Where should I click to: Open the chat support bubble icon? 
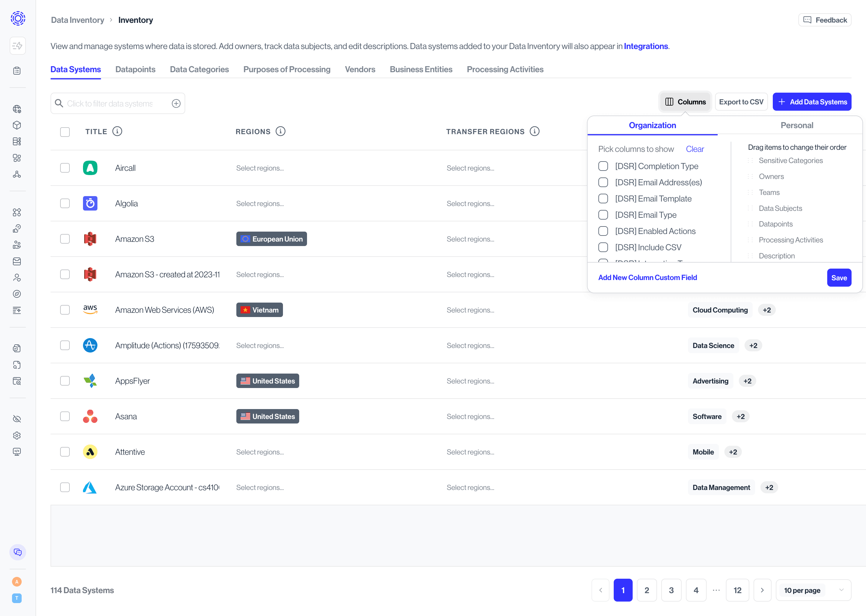click(17, 552)
